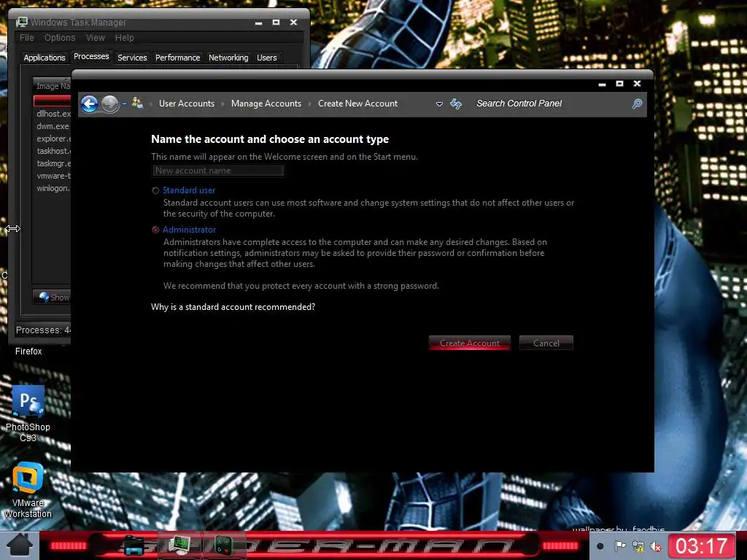The width and height of the screenshot is (747, 560).
Task: Focus the Search Control Panel box
Action: (x=550, y=104)
